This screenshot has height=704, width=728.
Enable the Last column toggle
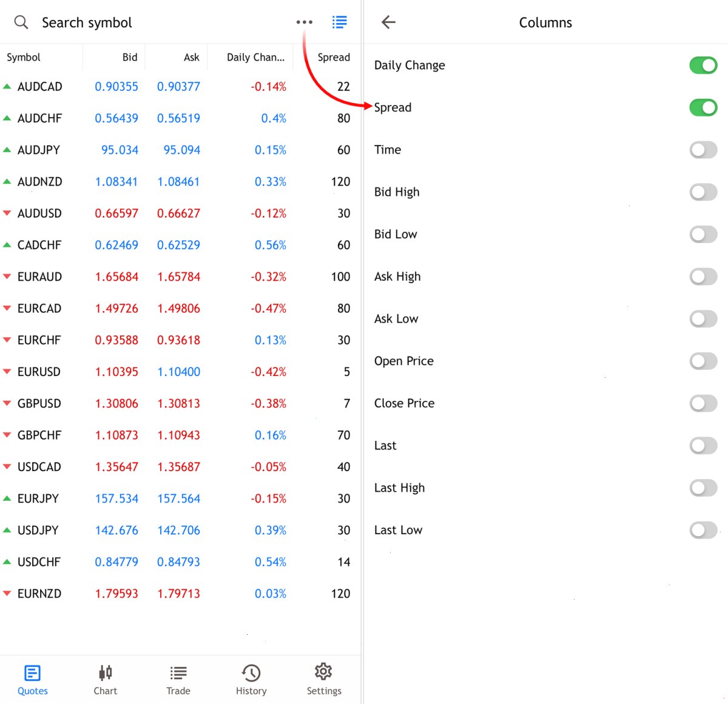pyautogui.click(x=703, y=446)
